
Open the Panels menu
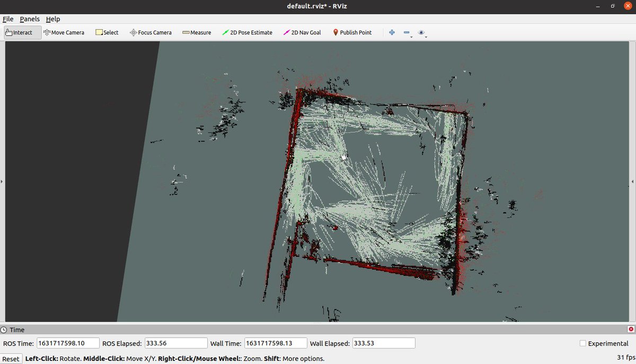pyautogui.click(x=30, y=19)
